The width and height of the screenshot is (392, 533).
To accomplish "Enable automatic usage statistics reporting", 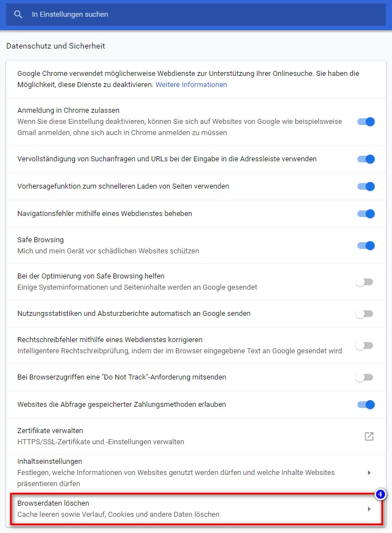I will point(366,314).
